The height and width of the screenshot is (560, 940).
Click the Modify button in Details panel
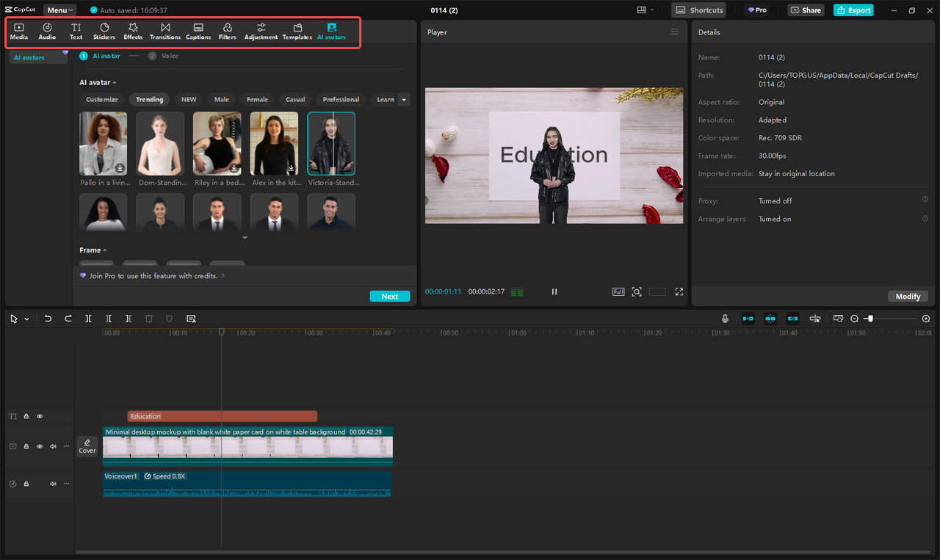click(908, 296)
